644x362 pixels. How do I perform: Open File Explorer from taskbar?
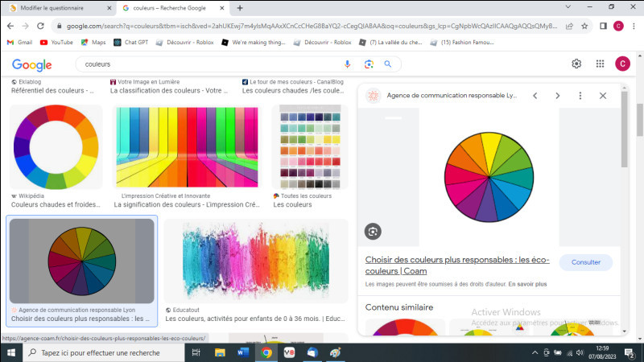(220, 352)
